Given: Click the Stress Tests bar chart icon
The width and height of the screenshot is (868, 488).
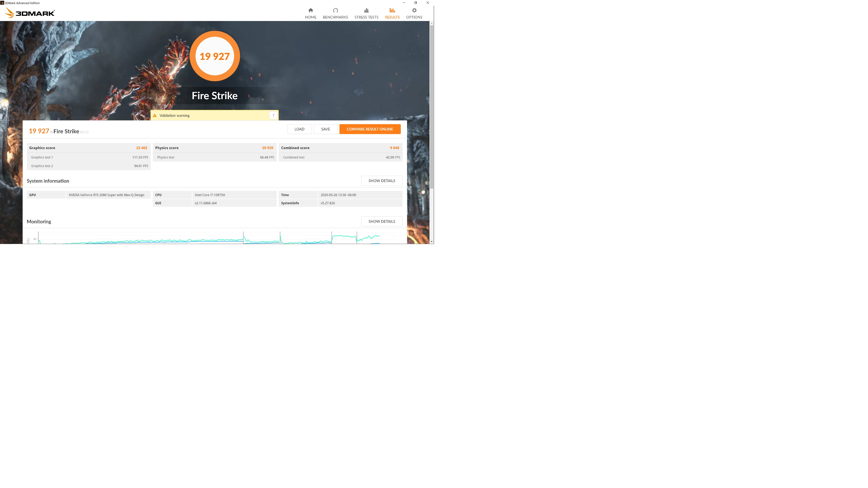Looking at the screenshot, I should 366,10.
